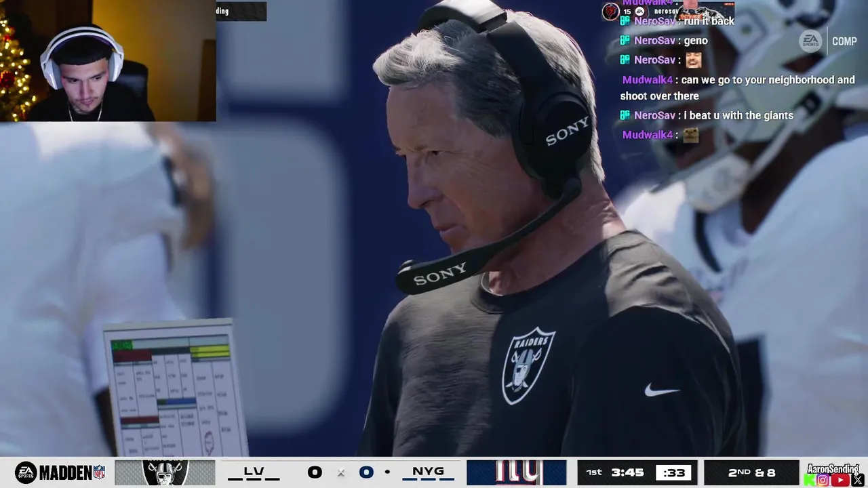Click the X (Twitter) icon

[x=857, y=481]
